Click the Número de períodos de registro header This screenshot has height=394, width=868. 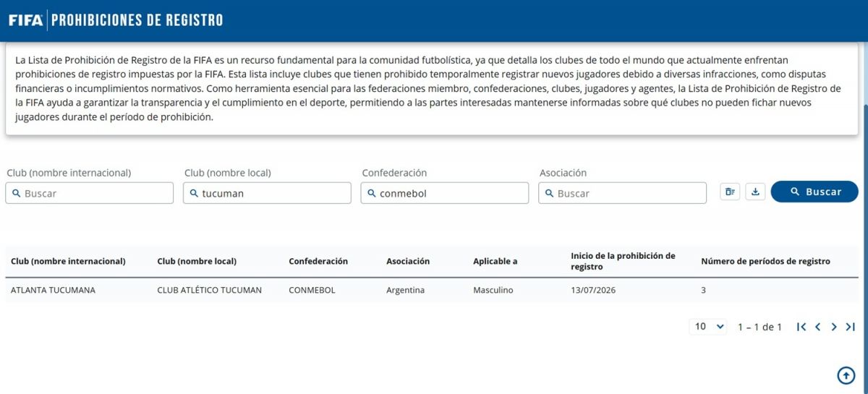pos(765,261)
